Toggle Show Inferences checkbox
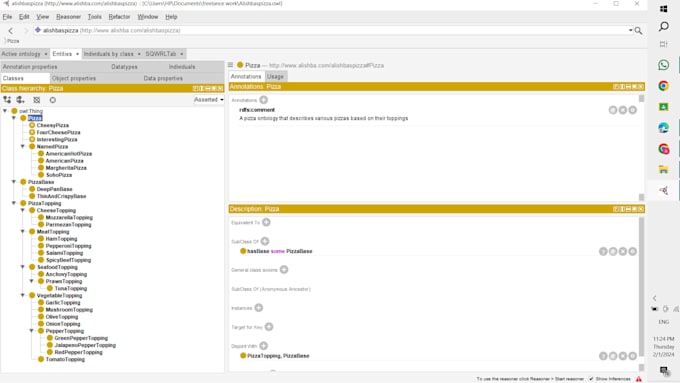The image size is (680, 383). [x=591, y=379]
